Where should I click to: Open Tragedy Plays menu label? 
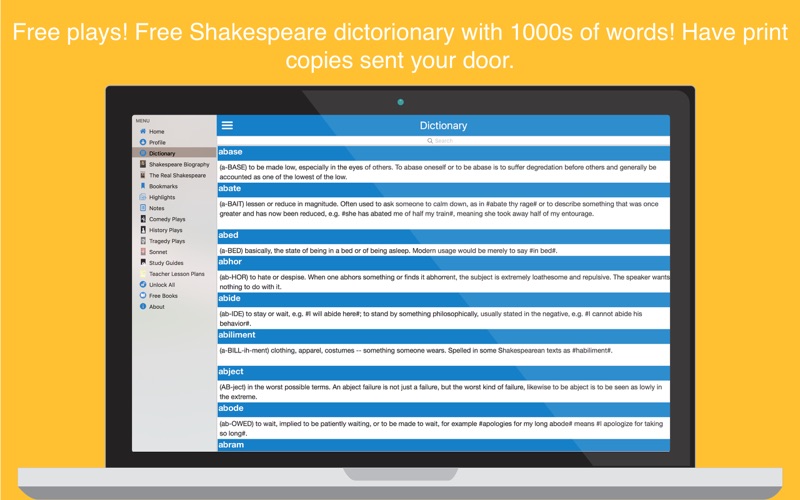coord(167,241)
